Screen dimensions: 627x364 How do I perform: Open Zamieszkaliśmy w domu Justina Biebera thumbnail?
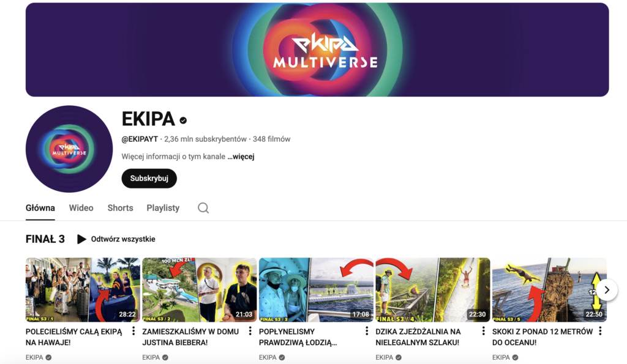coord(200,290)
